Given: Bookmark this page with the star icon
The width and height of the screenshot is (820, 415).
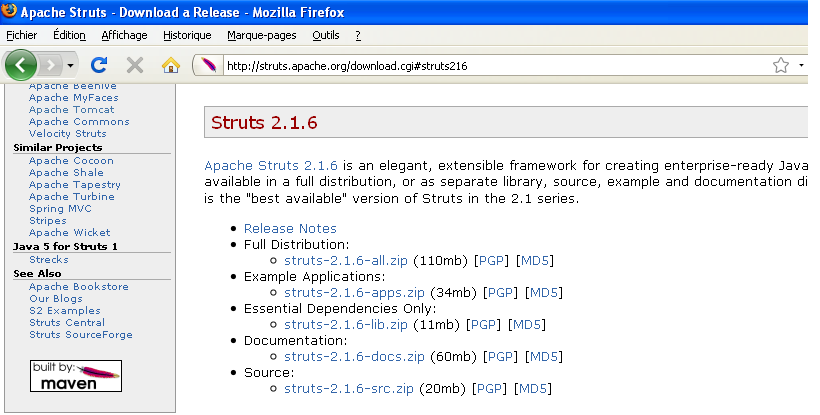Looking at the screenshot, I should 781,66.
